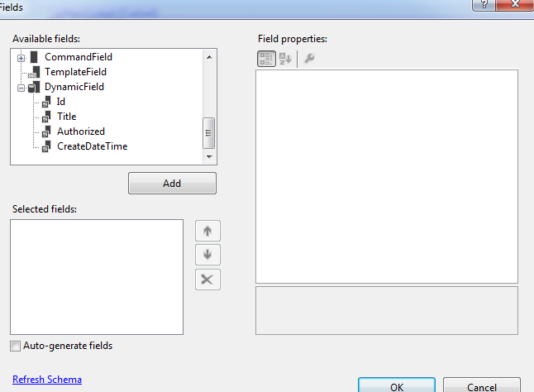Screen dimensions: 534x392
Task: Click the TemplateField type icon
Action: pyautogui.click(x=34, y=72)
